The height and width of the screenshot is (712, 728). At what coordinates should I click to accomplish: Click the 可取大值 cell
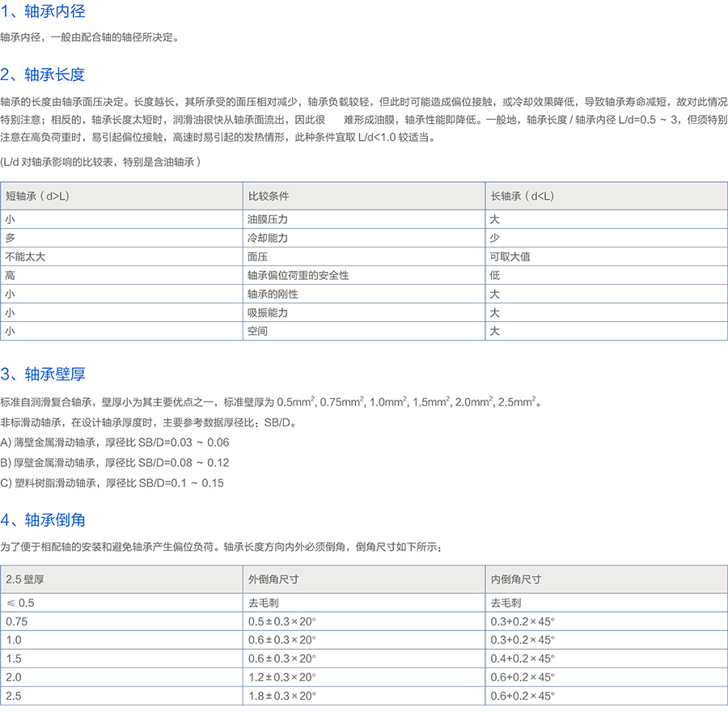click(x=607, y=256)
